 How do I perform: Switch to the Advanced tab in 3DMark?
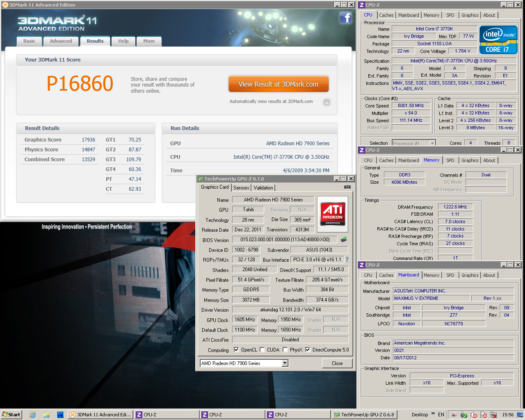pos(61,41)
